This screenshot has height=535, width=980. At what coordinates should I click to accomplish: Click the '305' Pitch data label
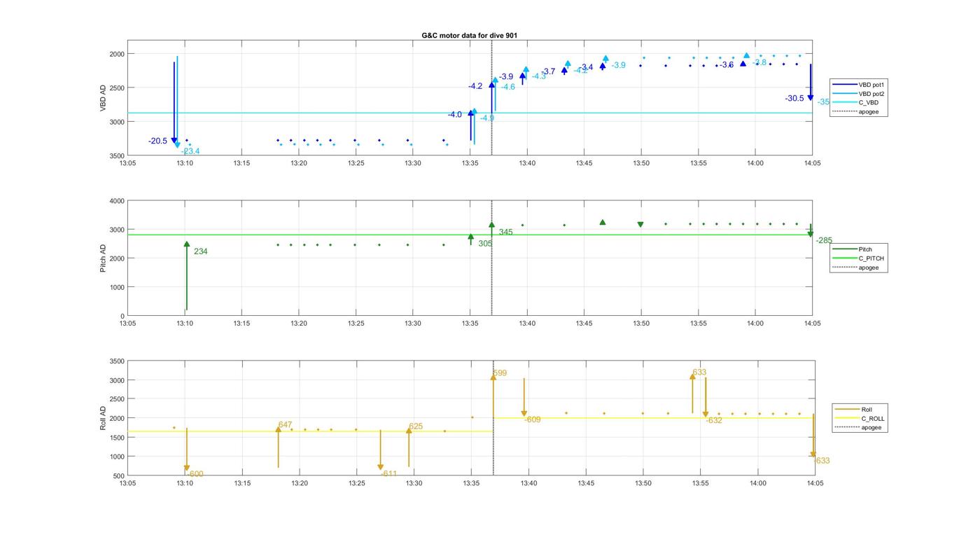point(485,244)
